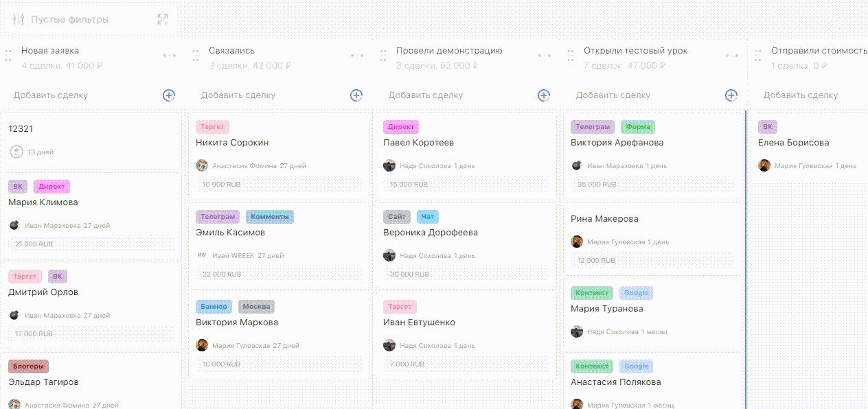
Task: Click assignee avatar on Елена Борисова card
Action: (764, 165)
